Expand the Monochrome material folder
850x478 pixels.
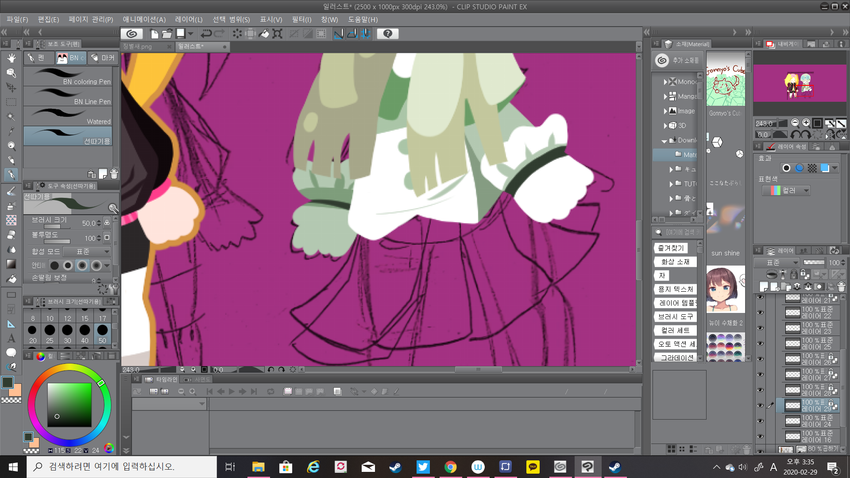click(x=666, y=82)
